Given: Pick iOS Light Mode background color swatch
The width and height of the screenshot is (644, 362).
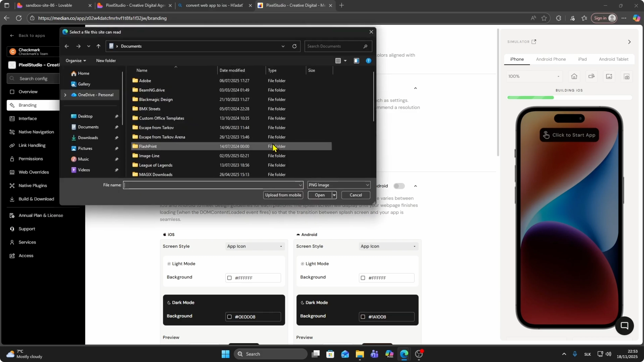Looking at the screenshot, I should (x=229, y=278).
